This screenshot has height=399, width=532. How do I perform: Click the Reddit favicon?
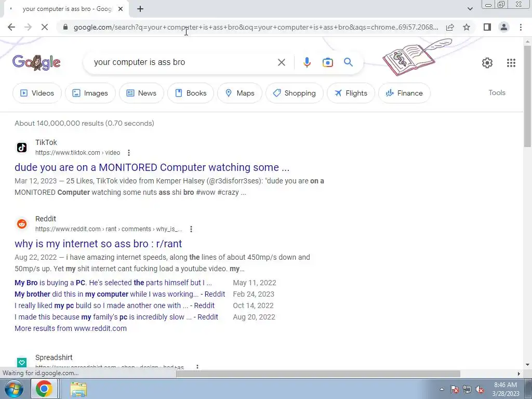(22, 223)
